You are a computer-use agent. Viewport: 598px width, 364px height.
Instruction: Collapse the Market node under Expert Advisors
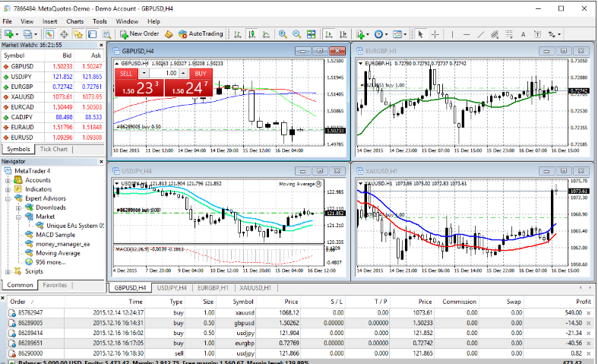pyautogui.click(x=18, y=217)
